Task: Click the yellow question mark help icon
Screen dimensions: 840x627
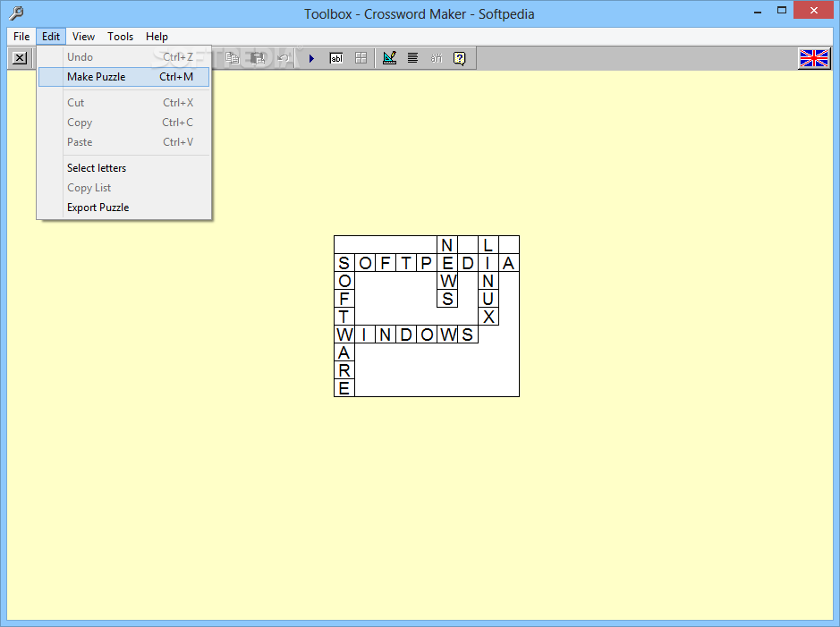Action: (x=460, y=58)
